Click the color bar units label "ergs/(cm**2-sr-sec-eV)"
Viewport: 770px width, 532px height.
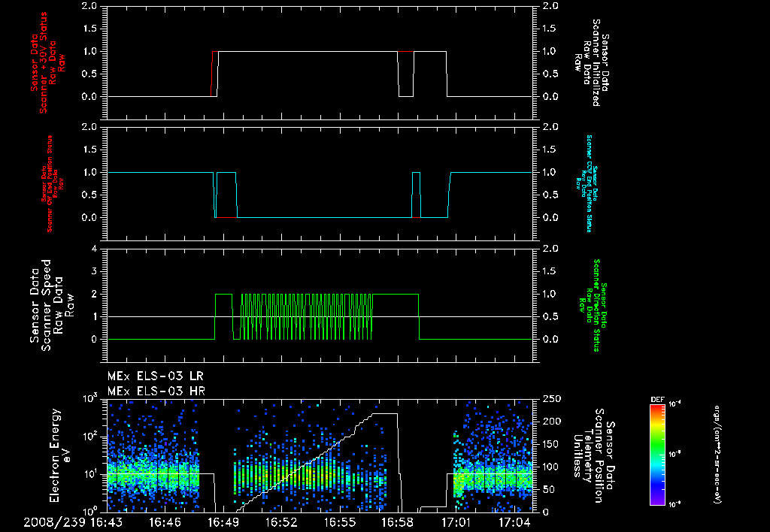coord(717,454)
